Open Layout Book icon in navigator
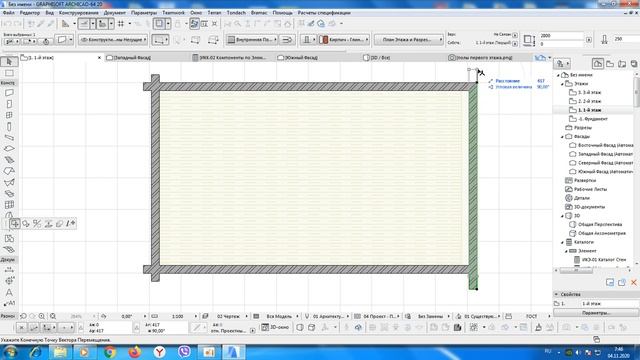This screenshot has height=360, width=640. pos(622,64)
